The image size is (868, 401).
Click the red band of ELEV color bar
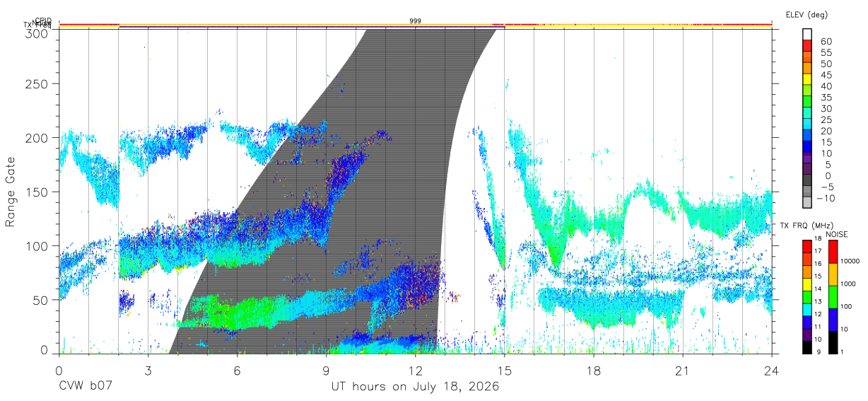[807, 45]
